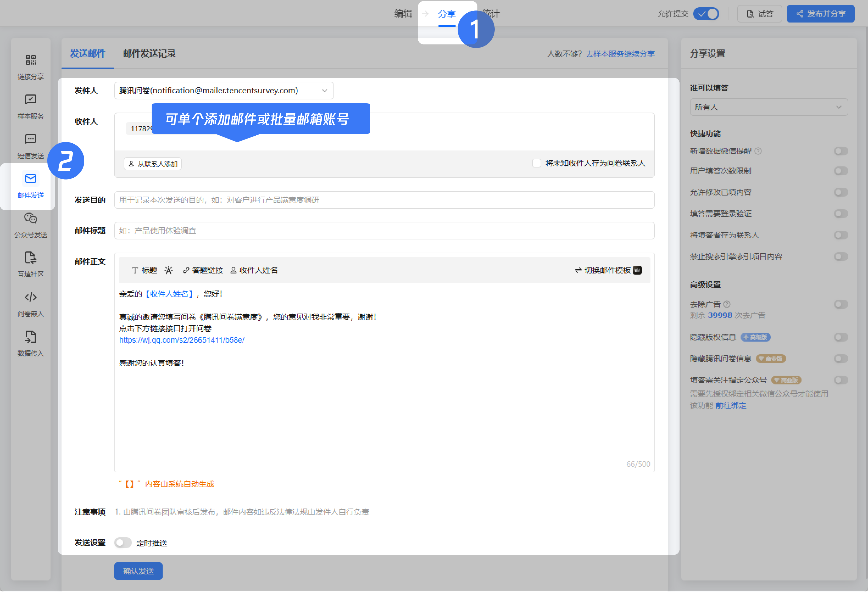Click 从联系人添加 button
Screen dimensions: 868x592
coord(152,164)
